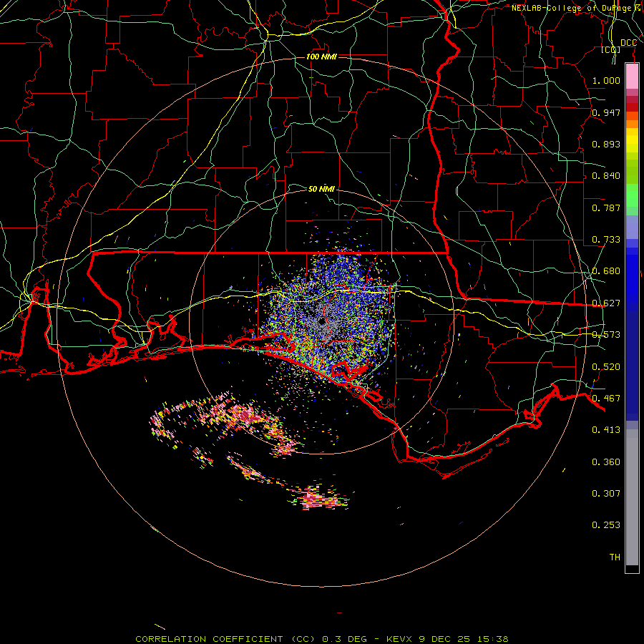Screen dimensions: 644x644
Task: Select the 0.253 legend value
Action: pyautogui.click(x=606, y=525)
